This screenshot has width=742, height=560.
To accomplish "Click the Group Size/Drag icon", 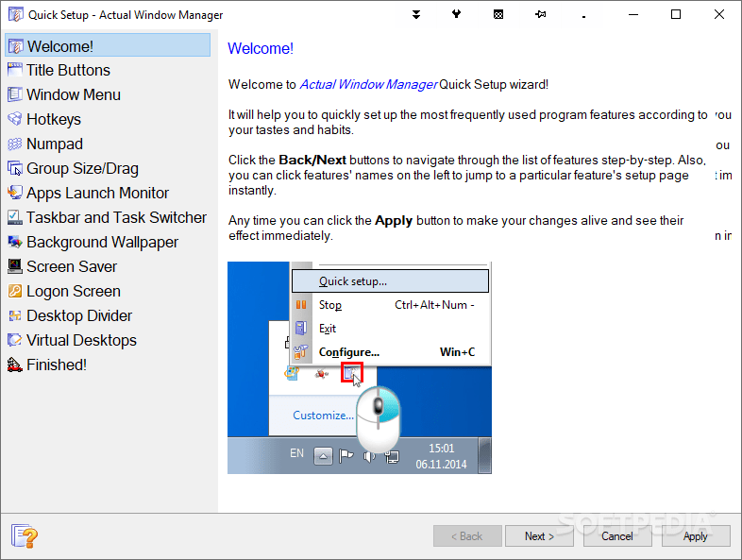I will pyautogui.click(x=15, y=168).
